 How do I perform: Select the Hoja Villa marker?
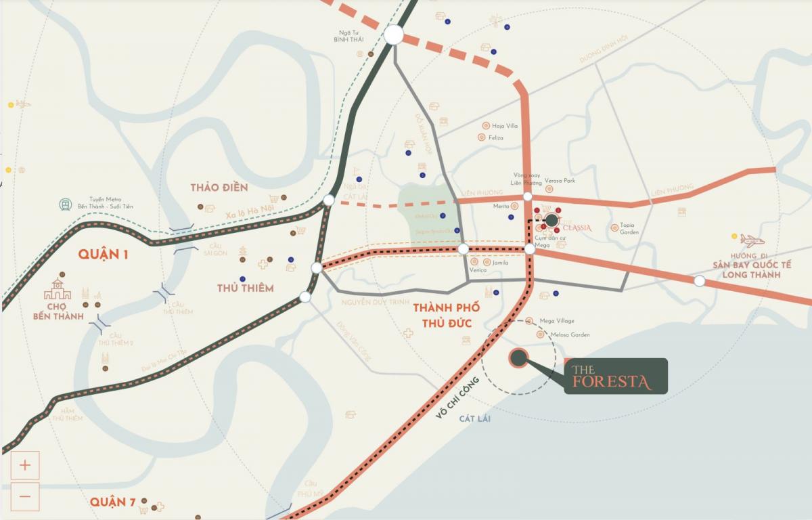486,125
